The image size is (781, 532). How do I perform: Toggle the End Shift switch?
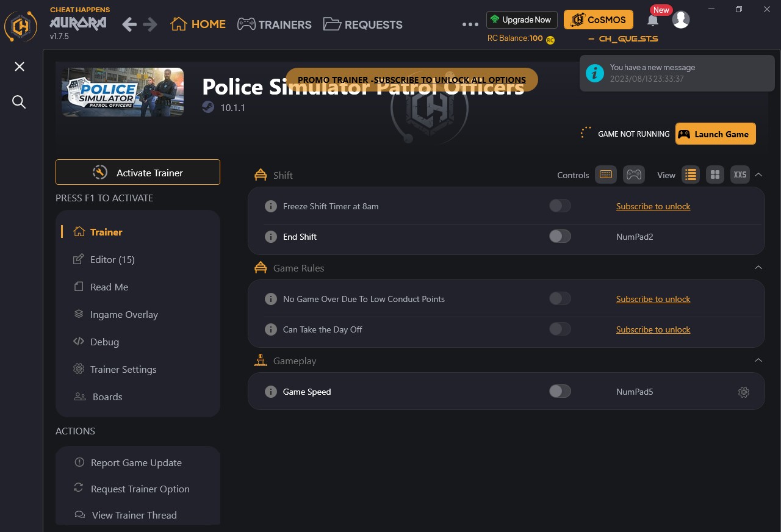(x=560, y=236)
